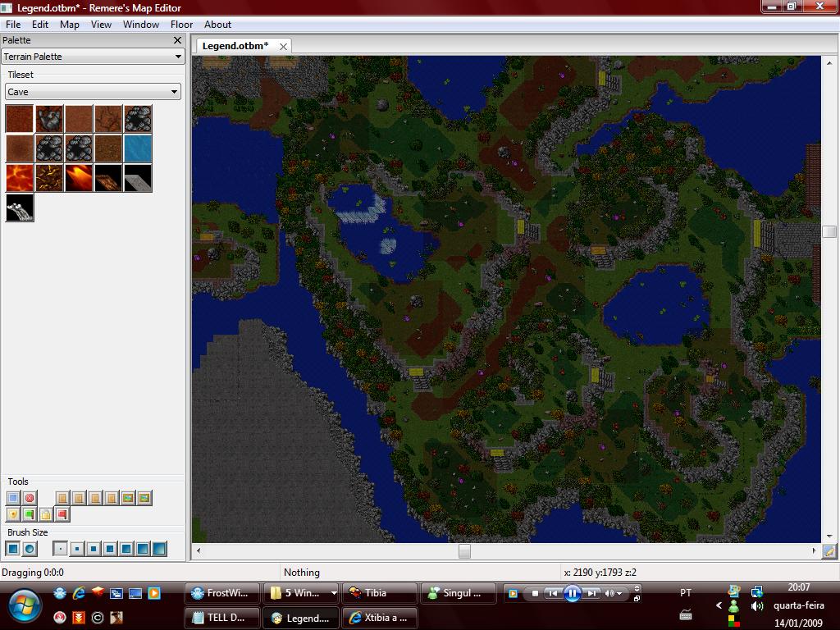The height and width of the screenshot is (630, 840).
Task: Click the map scroll left arrow
Action: pyautogui.click(x=199, y=550)
